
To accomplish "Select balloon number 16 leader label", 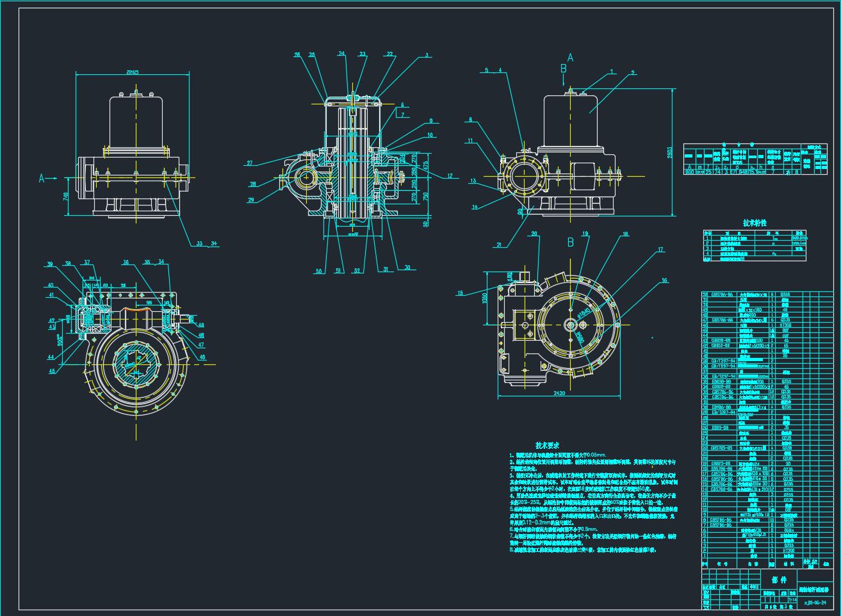I will 664,280.
